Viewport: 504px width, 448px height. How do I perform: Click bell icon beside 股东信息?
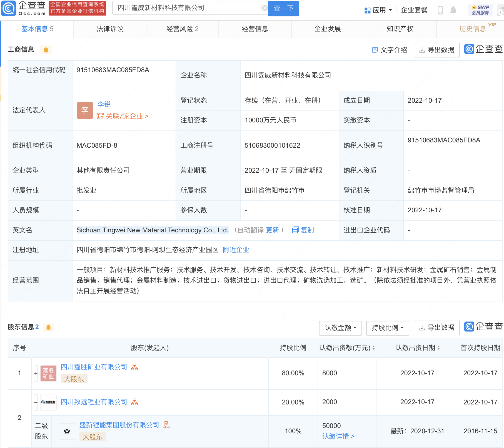point(48,327)
